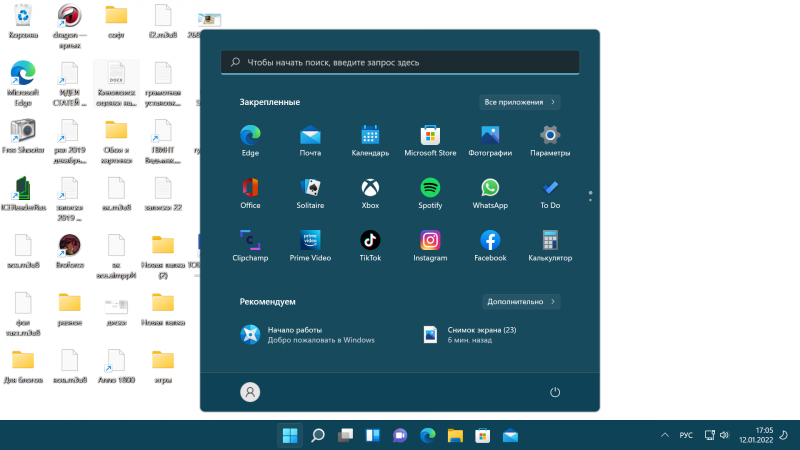Open the power options menu
800x450 pixels.
point(555,393)
